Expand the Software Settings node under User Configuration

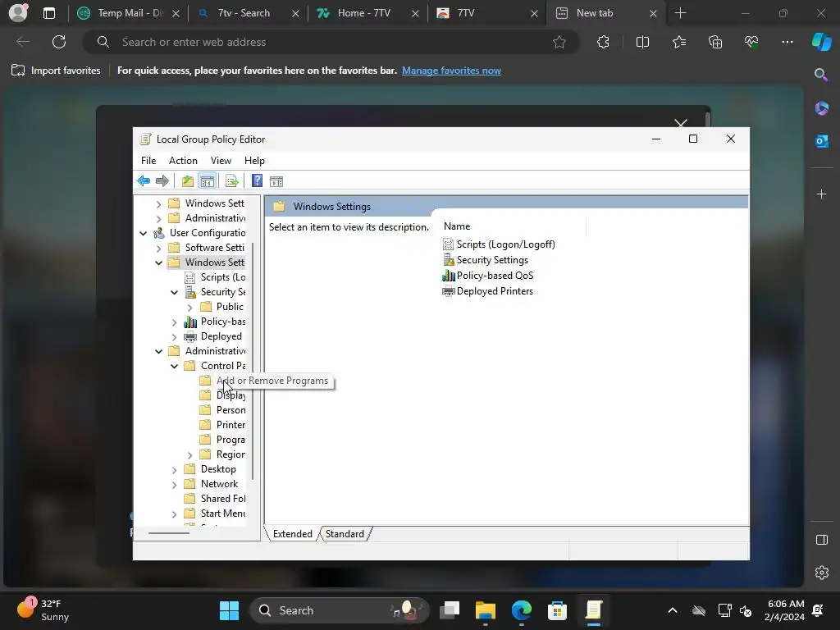click(158, 248)
